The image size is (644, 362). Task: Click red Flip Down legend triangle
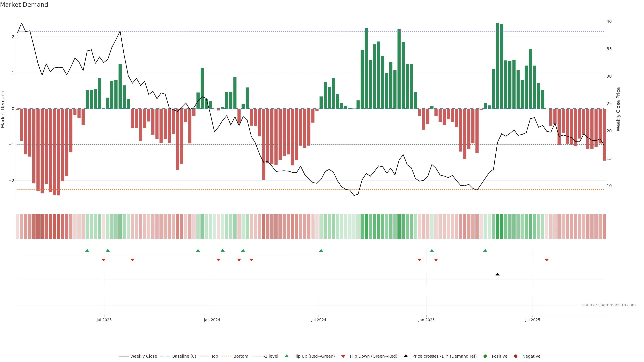(343, 356)
